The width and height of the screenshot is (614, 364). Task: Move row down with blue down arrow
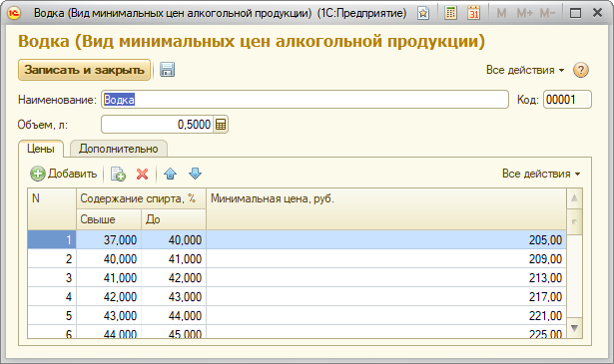click(195, 174)
